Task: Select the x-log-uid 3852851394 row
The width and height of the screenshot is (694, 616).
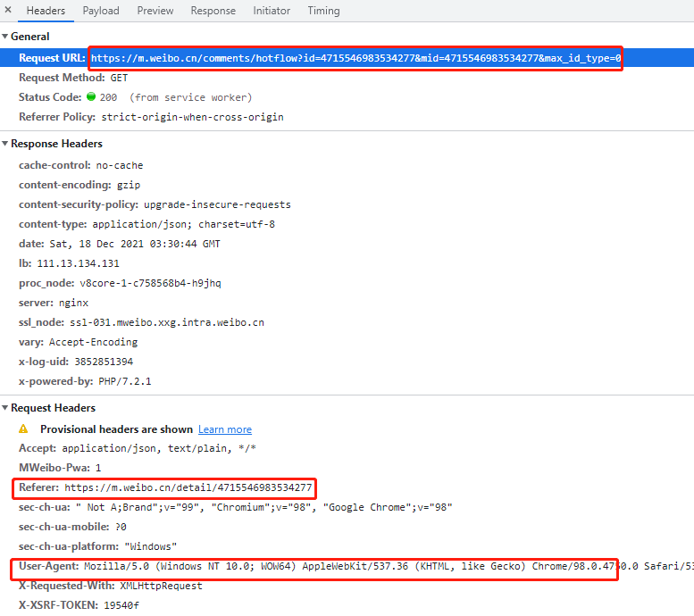Action: [76, 362]
